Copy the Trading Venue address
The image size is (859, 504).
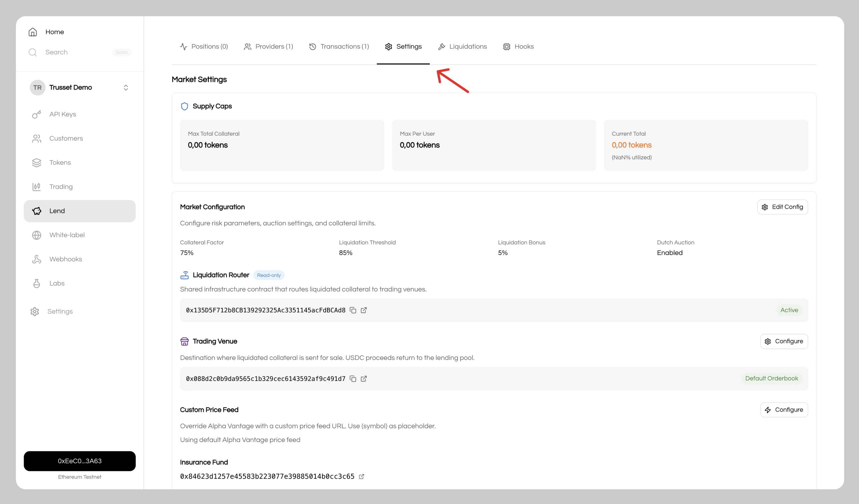click(x=353, y=379)
